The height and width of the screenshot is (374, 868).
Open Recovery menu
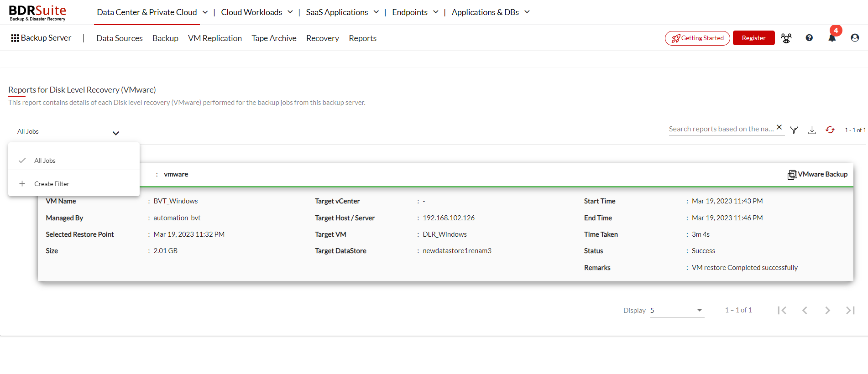pyautogui.click(x=323, y=38)
